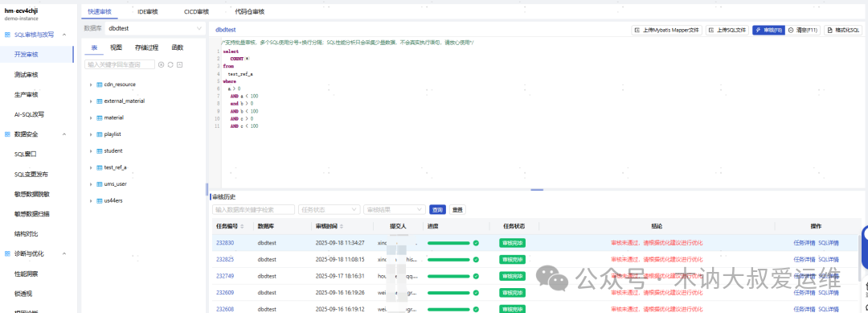Click the progress bar of task 232830

coord(448,243)
